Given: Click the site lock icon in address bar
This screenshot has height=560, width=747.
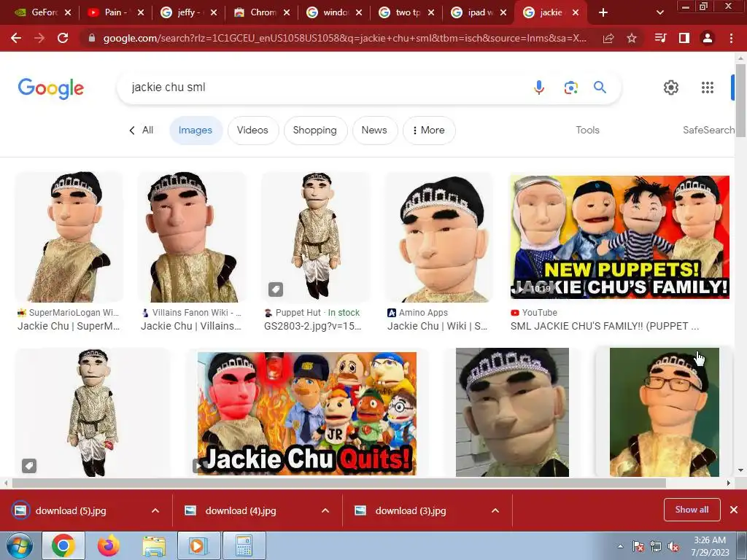Looking at the screenshot, I should click(x=92, y=38).
